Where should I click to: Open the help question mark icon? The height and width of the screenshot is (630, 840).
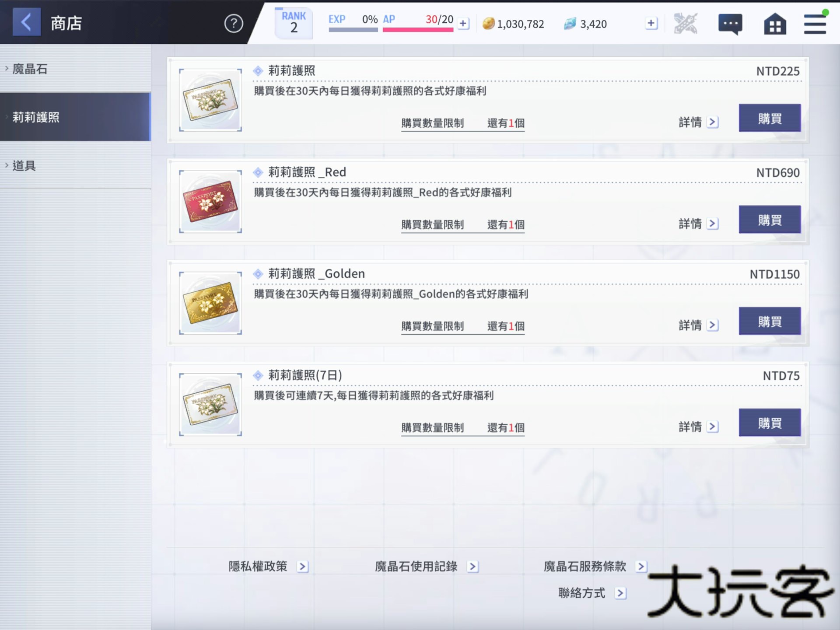(x=234, y=24)
